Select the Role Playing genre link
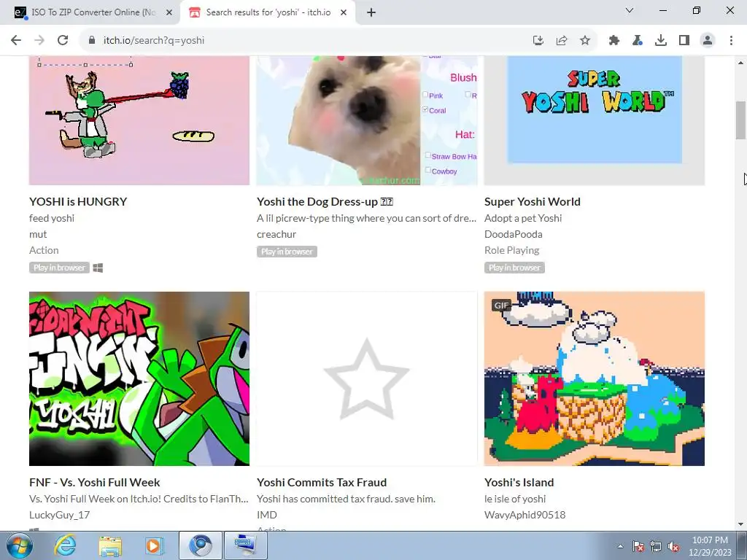The image size is (747, 560). (511, 250)
